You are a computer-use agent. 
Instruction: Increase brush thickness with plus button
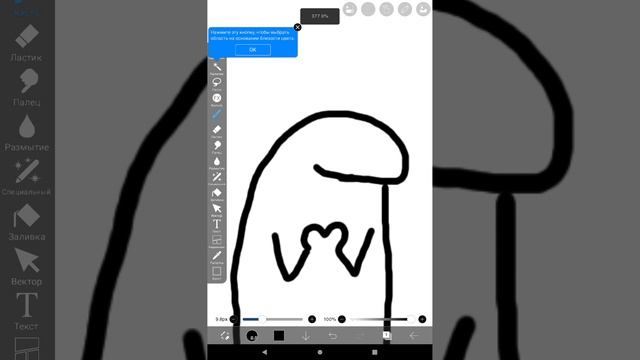(312, 319)
